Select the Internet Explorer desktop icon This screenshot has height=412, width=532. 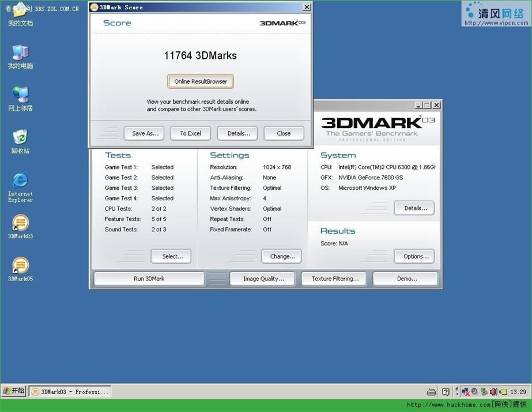(x=20, y=188)
